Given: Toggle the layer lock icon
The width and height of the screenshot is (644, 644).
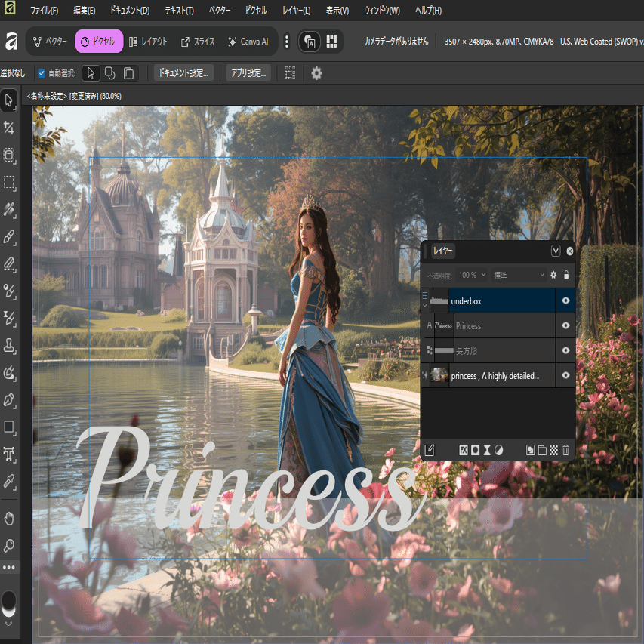Looking at the screenshot, I should click(x=566, y=275).
